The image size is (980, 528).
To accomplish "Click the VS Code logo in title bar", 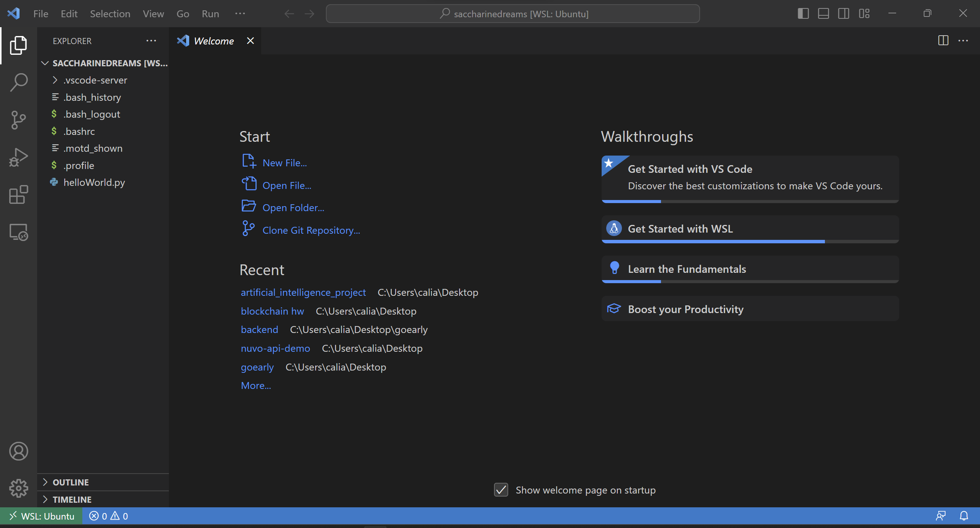I will [x=13, y=13].
